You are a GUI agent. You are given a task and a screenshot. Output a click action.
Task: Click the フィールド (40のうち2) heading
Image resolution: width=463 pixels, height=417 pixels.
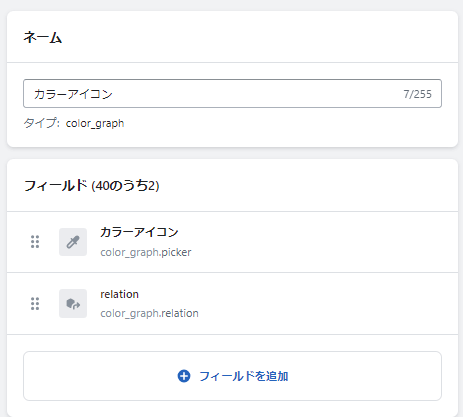pos(92,186)
